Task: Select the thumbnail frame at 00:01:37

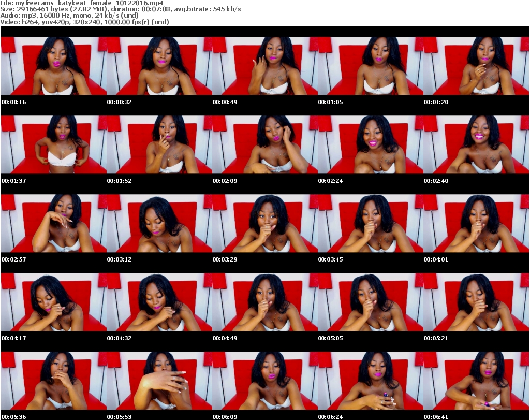Action: pos(54,144)
